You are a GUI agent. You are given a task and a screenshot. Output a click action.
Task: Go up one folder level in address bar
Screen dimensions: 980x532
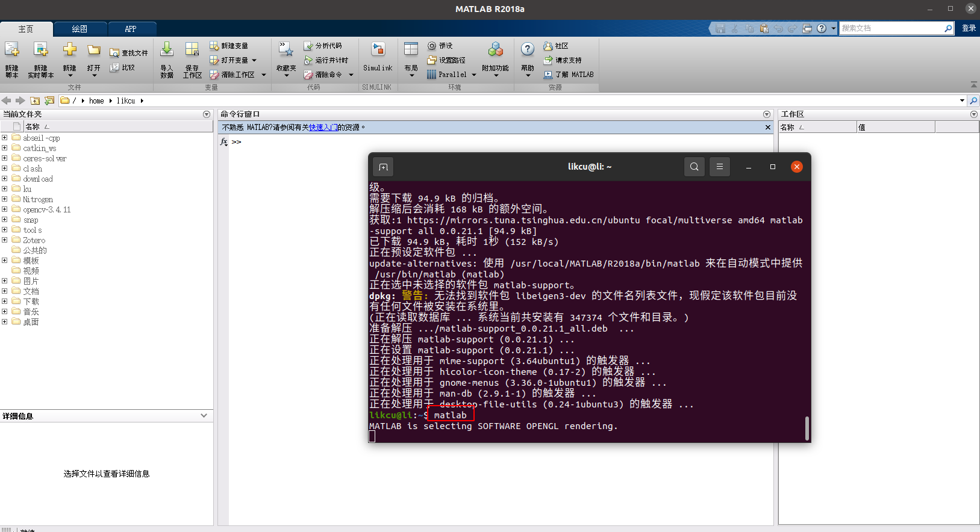35,101
